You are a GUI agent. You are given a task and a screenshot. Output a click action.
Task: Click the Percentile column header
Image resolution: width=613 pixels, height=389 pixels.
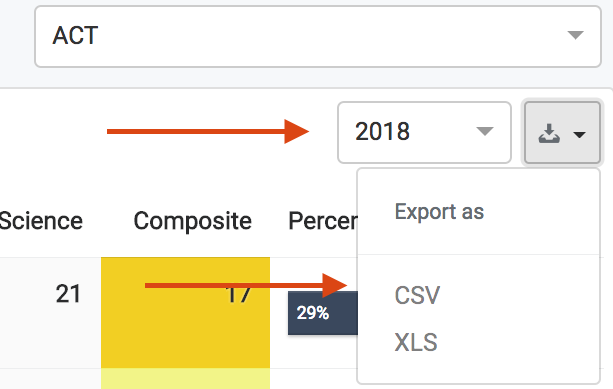click(323, 221)
